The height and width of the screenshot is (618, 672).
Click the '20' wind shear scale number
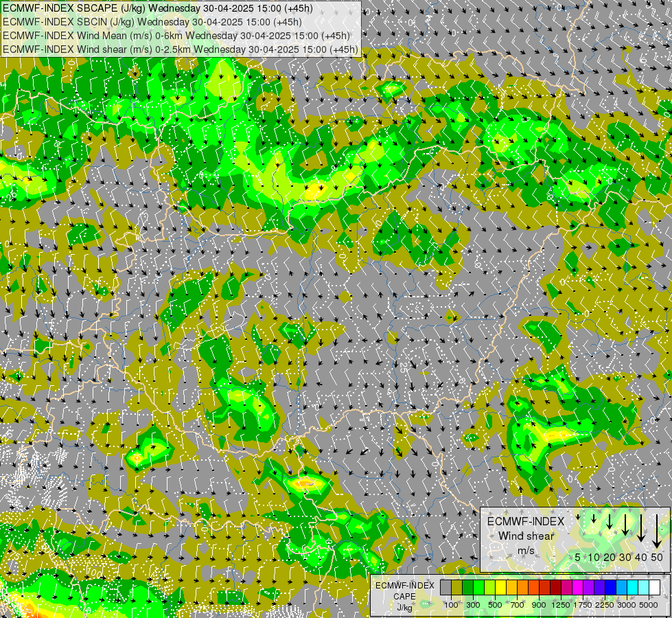610,557
